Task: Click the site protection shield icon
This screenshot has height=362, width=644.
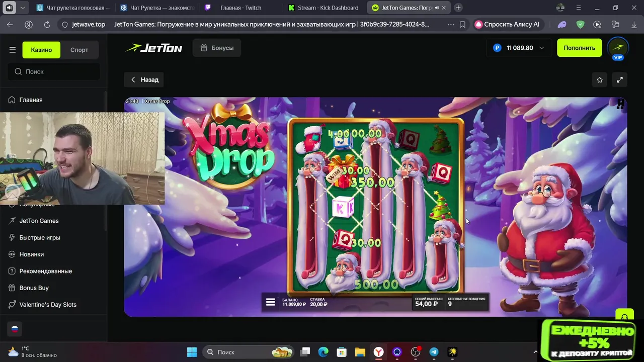Action: (x=64, y=24)
